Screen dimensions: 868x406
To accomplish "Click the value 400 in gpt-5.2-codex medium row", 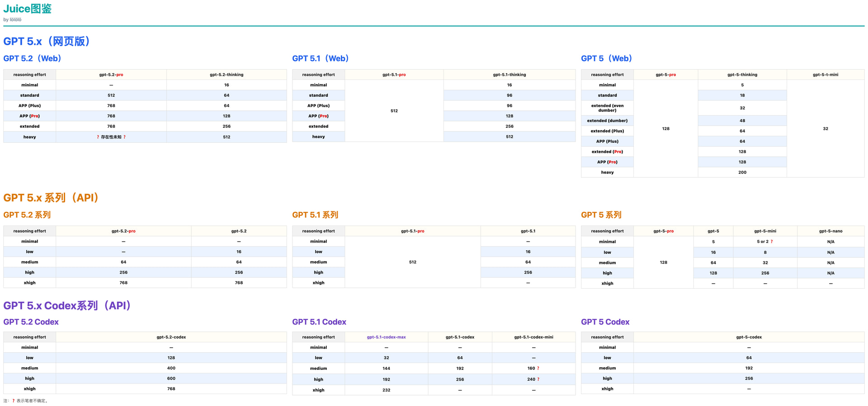I will (171, 368).
